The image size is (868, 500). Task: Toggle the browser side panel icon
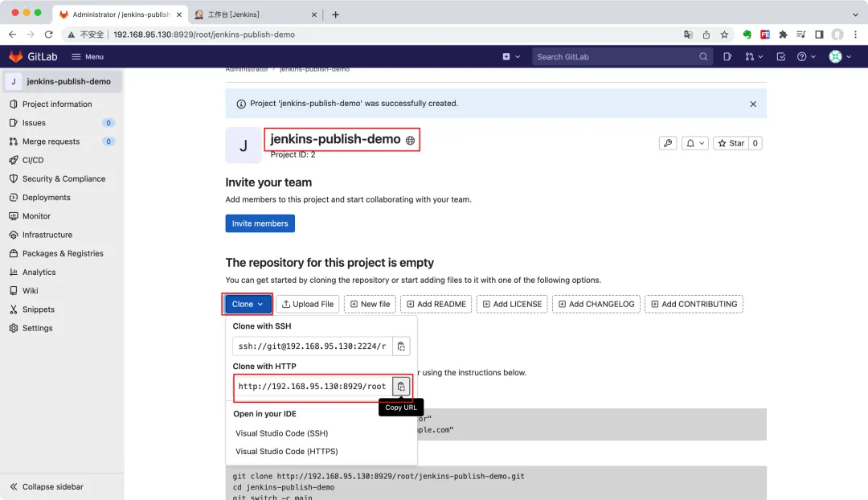point(819,35)
